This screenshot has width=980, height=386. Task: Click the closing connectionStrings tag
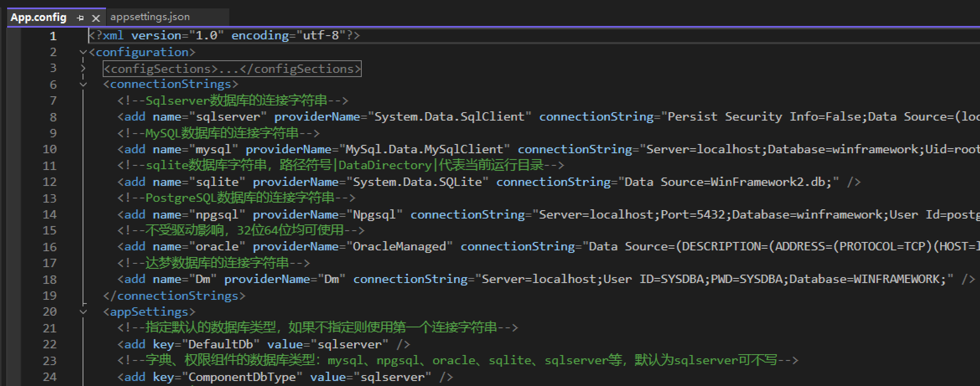point(174,296)
